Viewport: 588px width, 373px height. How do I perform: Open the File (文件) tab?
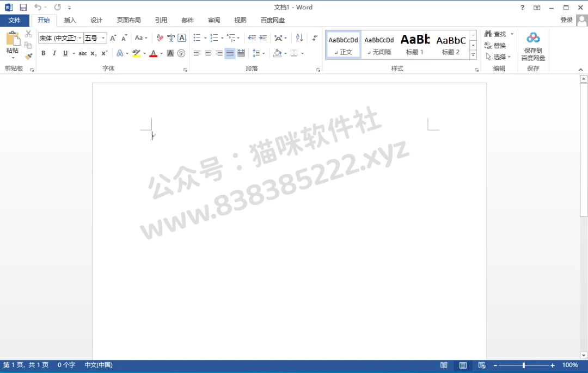pos(14,20)
